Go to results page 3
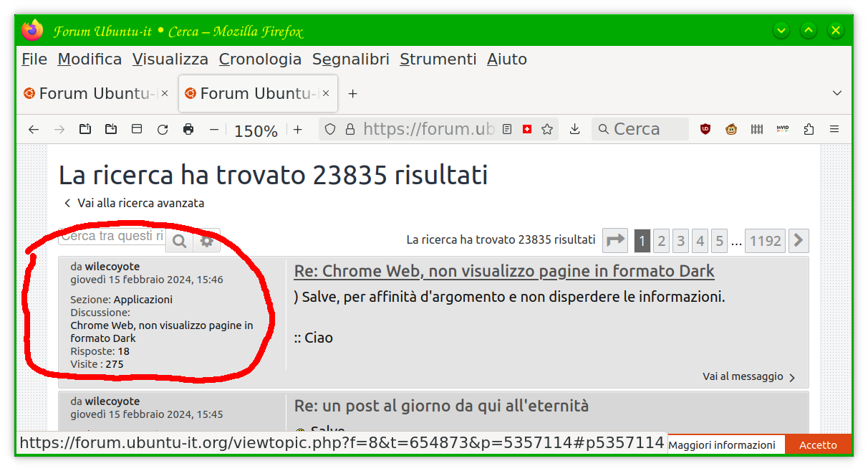Image resolution: width=868 pixels, height=471 pixels. pos(681,241)
